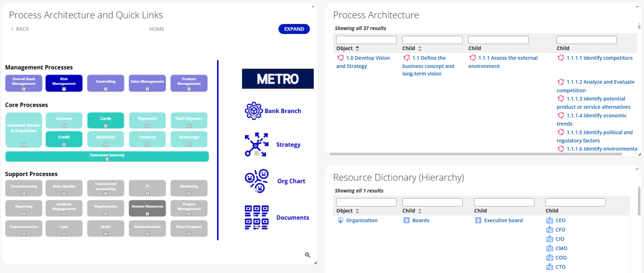644x273 pixels.
Task: Click the EXPAND button
Action: pyautogui.click(x=294, y=29)
